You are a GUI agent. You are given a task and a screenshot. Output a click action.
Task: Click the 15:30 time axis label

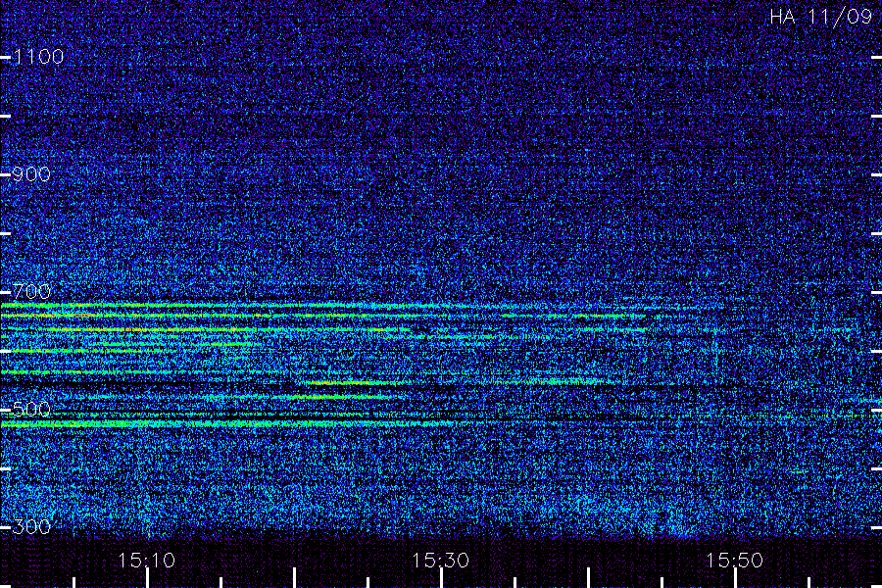click(x=440, y=561)
